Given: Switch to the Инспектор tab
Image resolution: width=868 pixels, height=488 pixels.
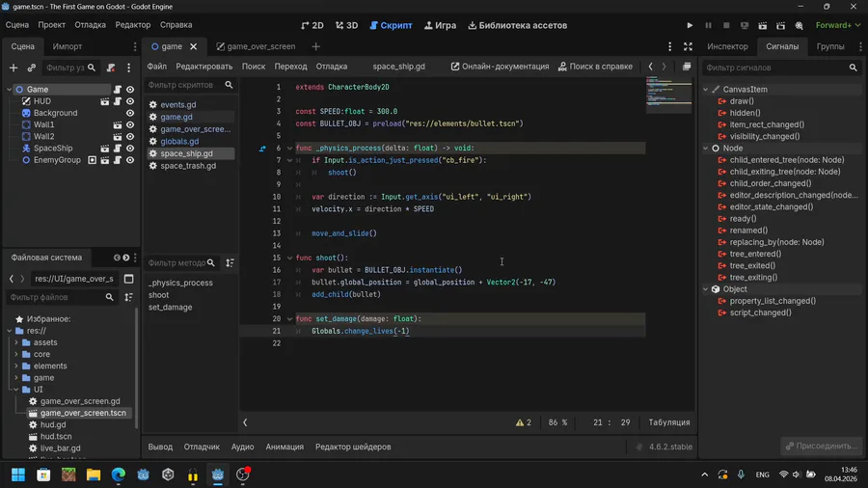Looking at the screenshot, I should tap(726, 46).
